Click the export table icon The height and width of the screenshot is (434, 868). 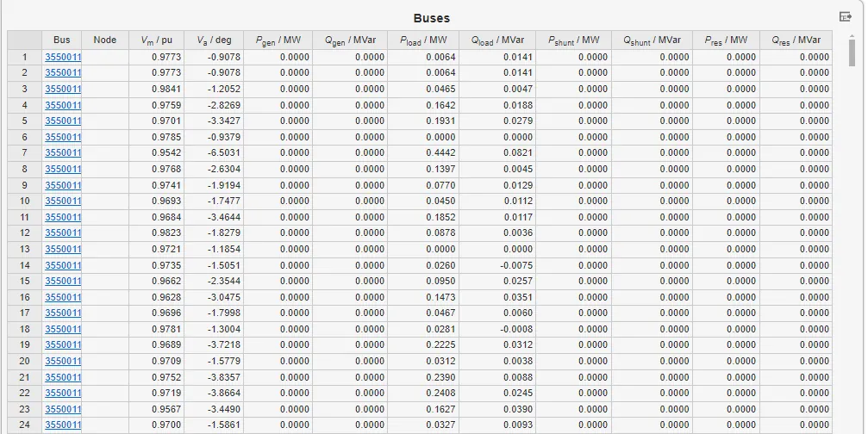point(845,17)
